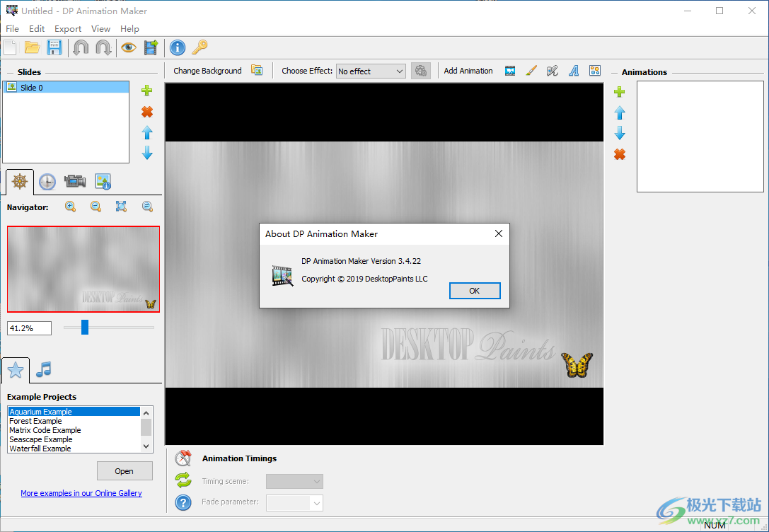The width and height of the screenshot is (769, 532).
Task: Zoom out on the Navigator
Action: pyautogui.click(x=96, y=207)
